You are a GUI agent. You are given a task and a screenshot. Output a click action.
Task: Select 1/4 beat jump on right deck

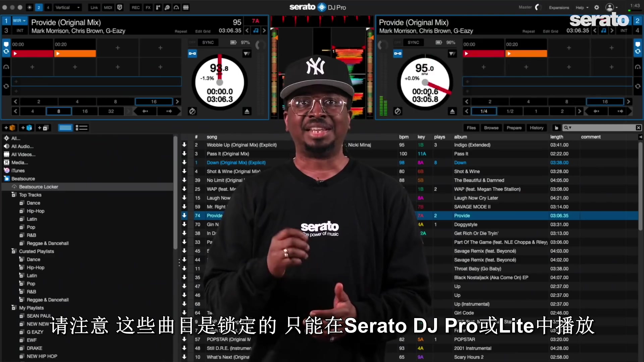point(484,111)
